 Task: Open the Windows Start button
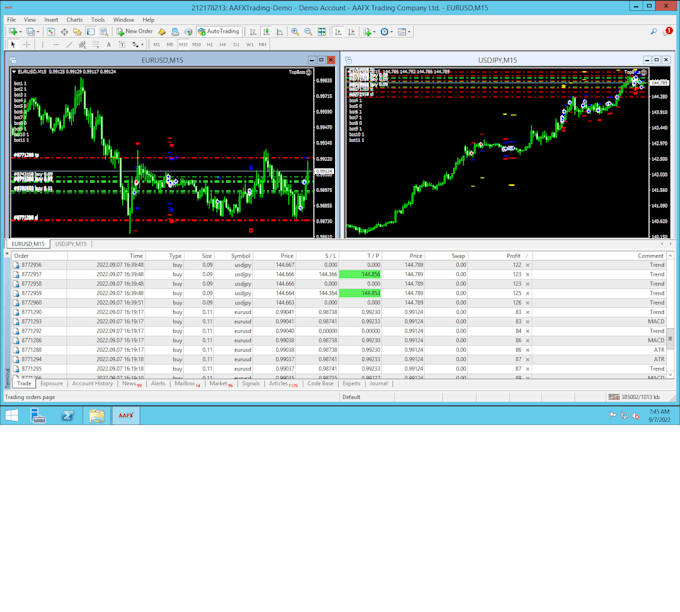(x=12, y=416)
